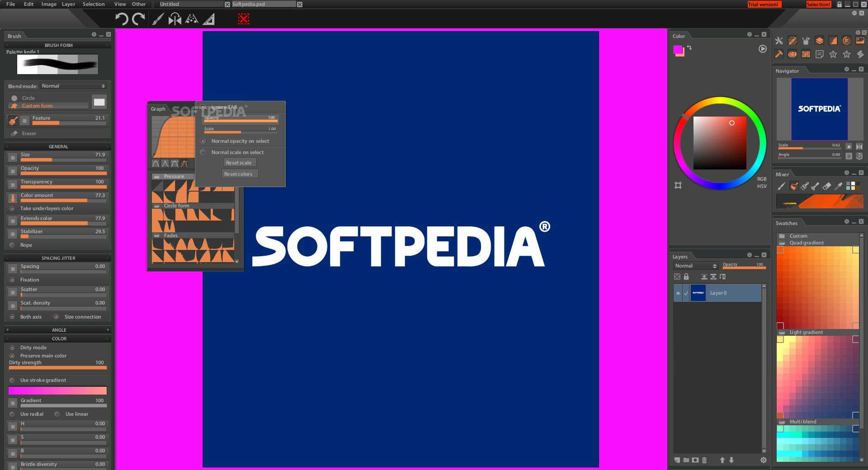Screen dimensions: 868x470
Task: Select the eyedropper in the Mixer panel
Action: point(839,186)
